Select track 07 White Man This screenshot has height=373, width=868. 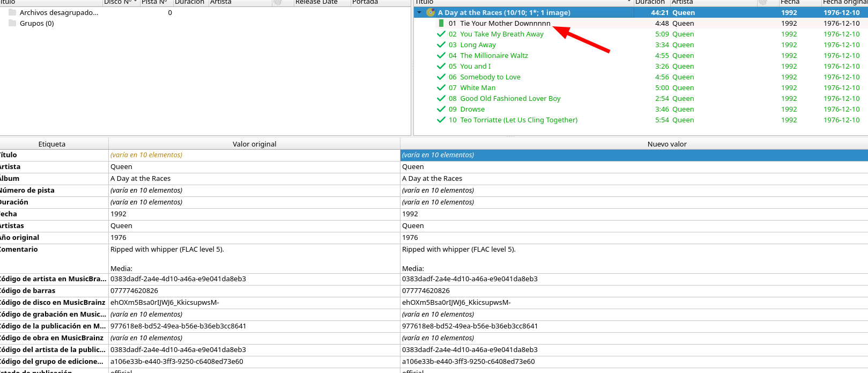pyautogui.click(x=641, y=87)
